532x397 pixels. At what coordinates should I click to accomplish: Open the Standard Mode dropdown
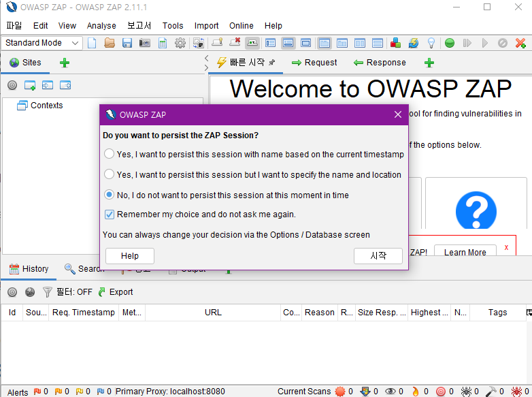tap(42, 43)
